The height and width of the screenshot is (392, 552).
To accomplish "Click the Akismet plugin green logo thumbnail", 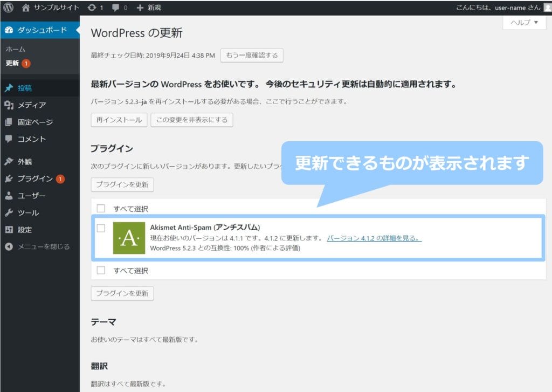I will (x=129, y=238).
